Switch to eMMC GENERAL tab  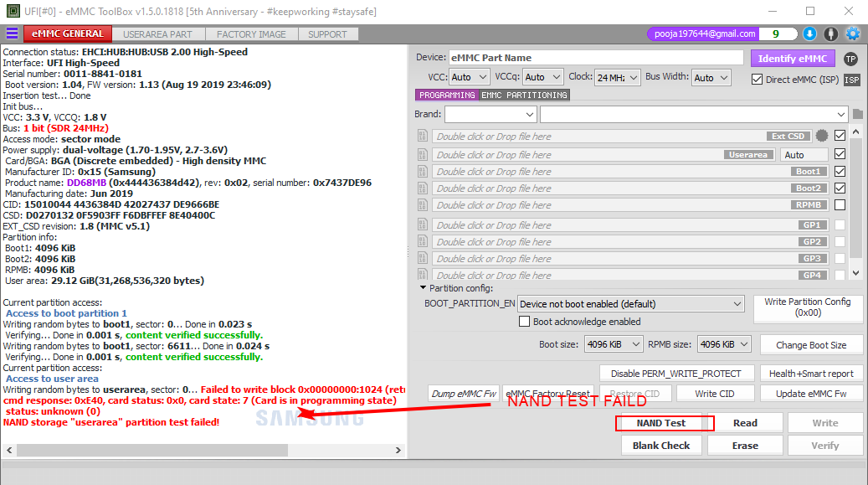pyautogui.click(x=68, y=34)
